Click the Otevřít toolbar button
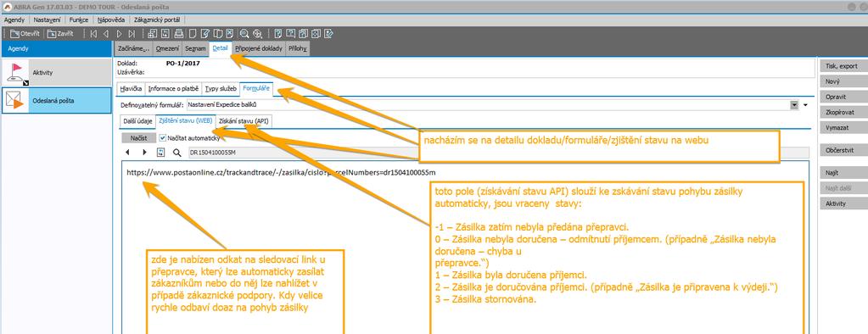This screenshot has height=334, width=868. (x=25, y=34)
